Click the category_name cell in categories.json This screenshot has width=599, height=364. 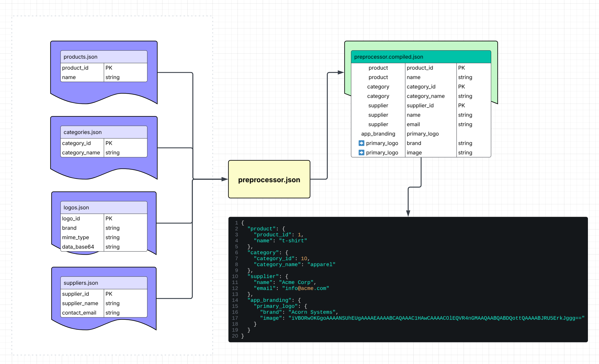(81, 152)
